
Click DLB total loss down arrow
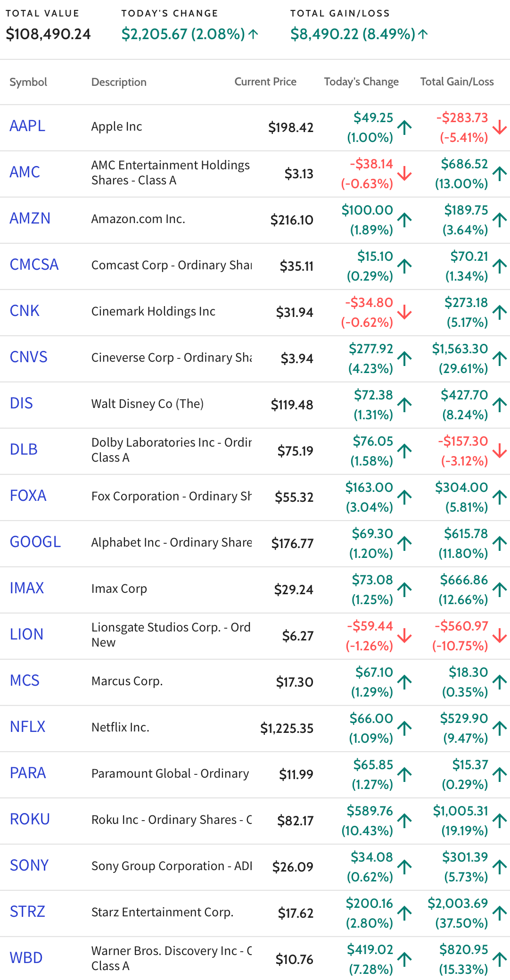[500, 451]
